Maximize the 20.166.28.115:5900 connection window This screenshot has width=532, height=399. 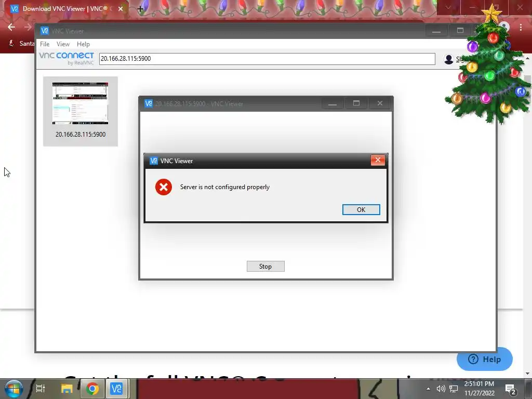tap(356, 103)
